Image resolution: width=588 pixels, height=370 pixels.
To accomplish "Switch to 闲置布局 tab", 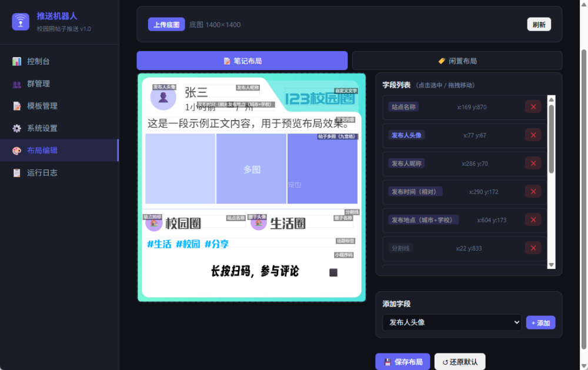I will coord(457,61).
